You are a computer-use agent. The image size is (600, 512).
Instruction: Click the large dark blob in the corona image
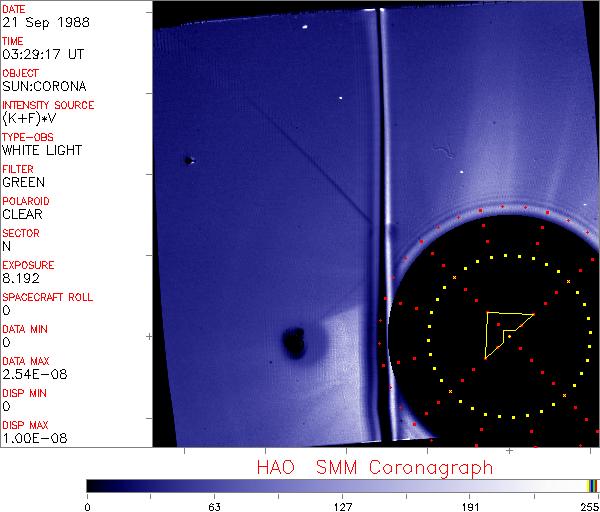pyautogui.click(x=295, y=343)
